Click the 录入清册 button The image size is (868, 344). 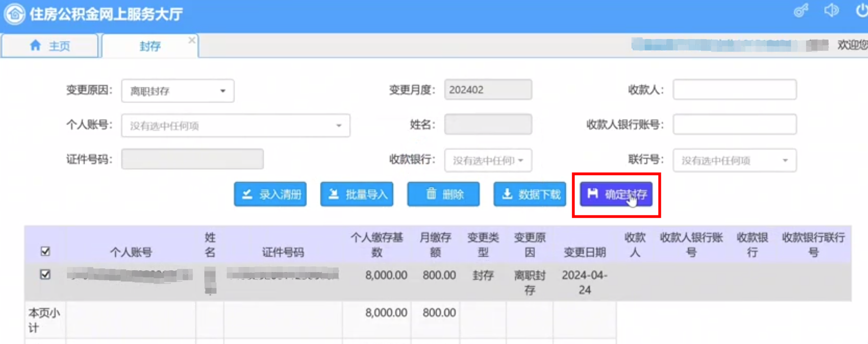270,194
